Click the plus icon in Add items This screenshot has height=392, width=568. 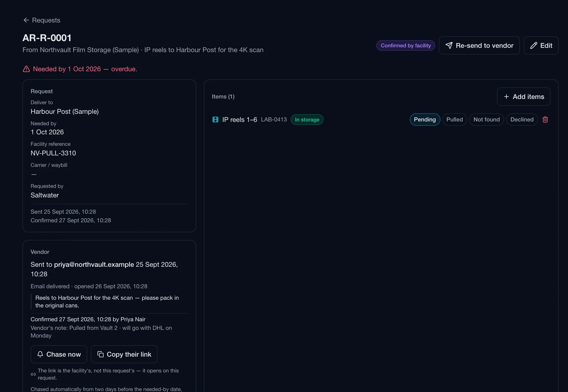pos(506,97)
